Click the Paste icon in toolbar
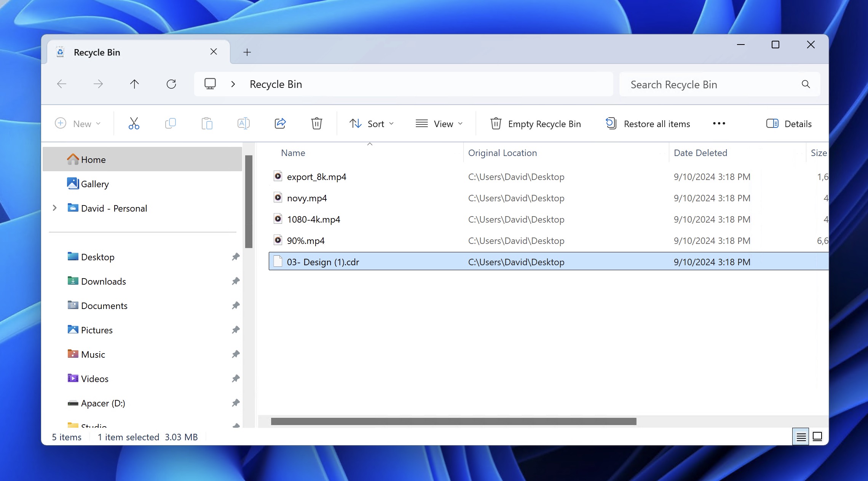The height and width of the screenshot is (481, 868). pyautogui.click(x=207, y=123)
